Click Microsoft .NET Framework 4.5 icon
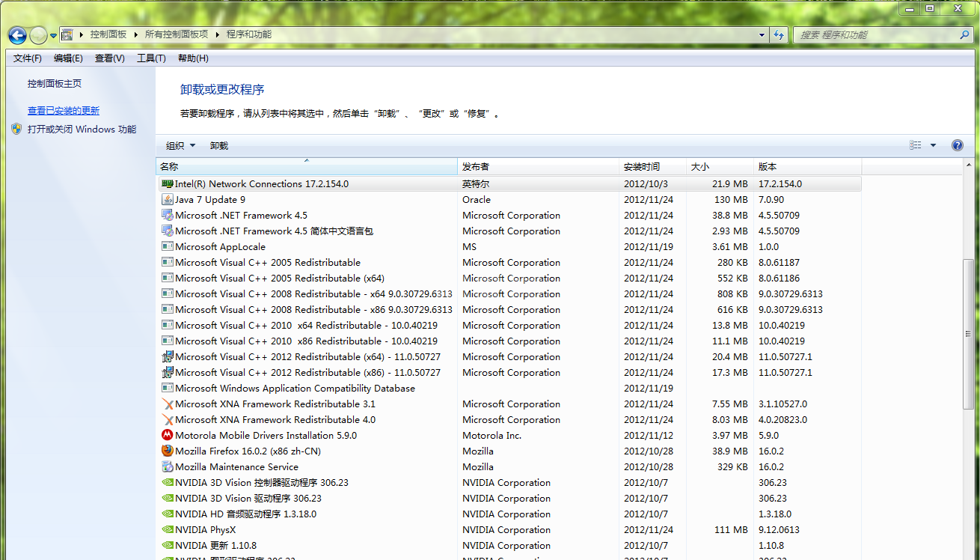Screen dimensions: 980x560 pyautogui.click(x=168, y=215)
